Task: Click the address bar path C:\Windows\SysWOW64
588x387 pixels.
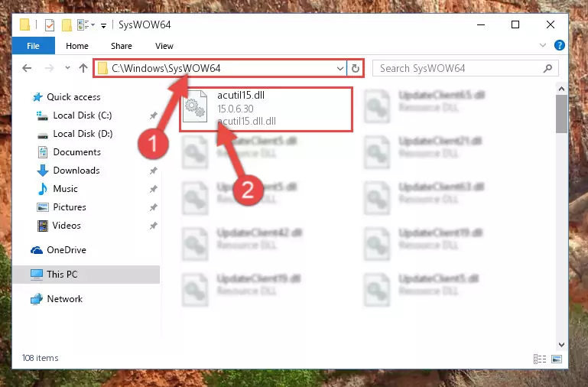Action: 166,68
